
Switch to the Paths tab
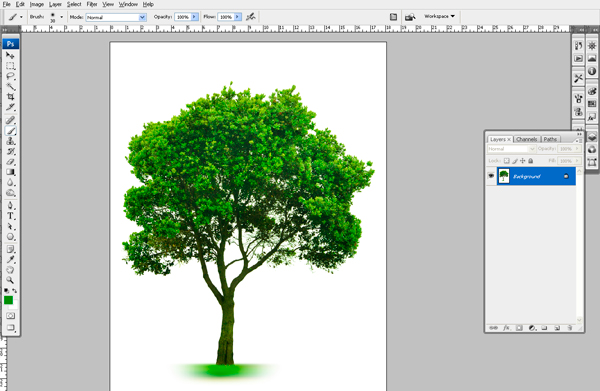tap(550, 139)
